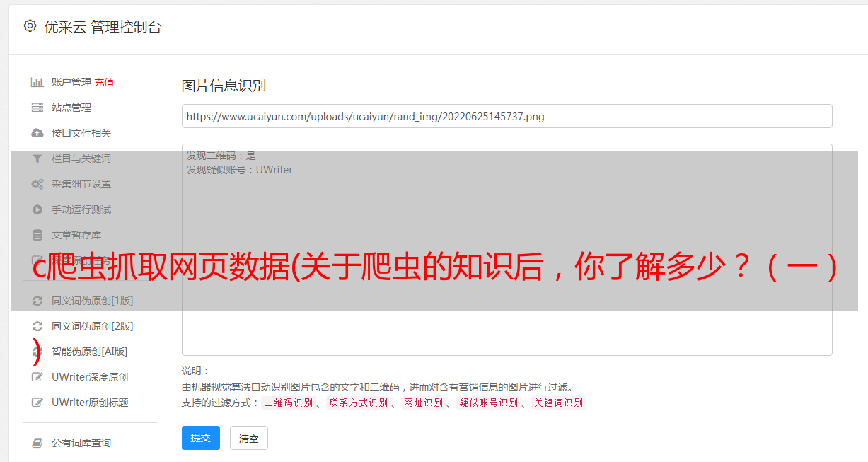Click the refresh icon for 同义词伪原创[1版]
The width and height of the screenshot is (868, 462).
pos(37,301)
